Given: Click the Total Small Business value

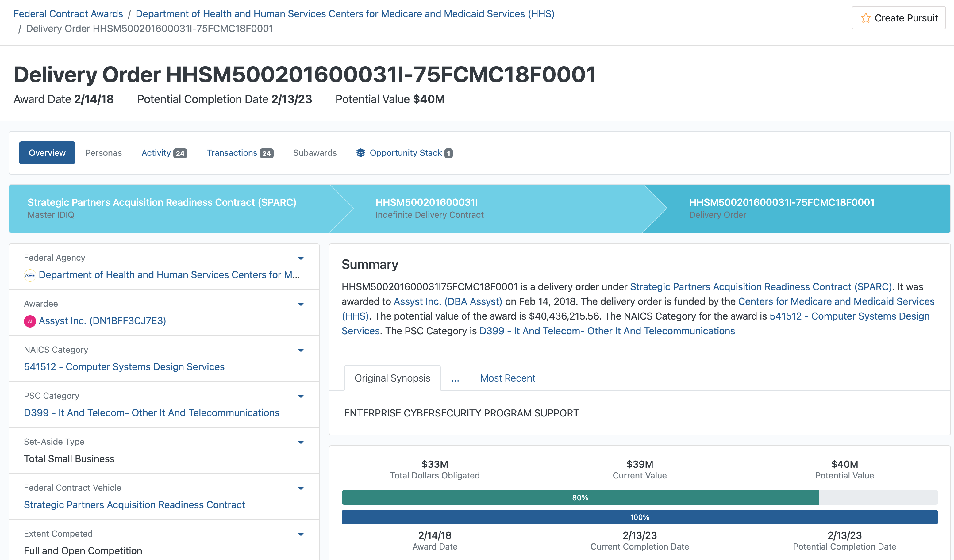Looking at the screenshot, I should (69, 458).
